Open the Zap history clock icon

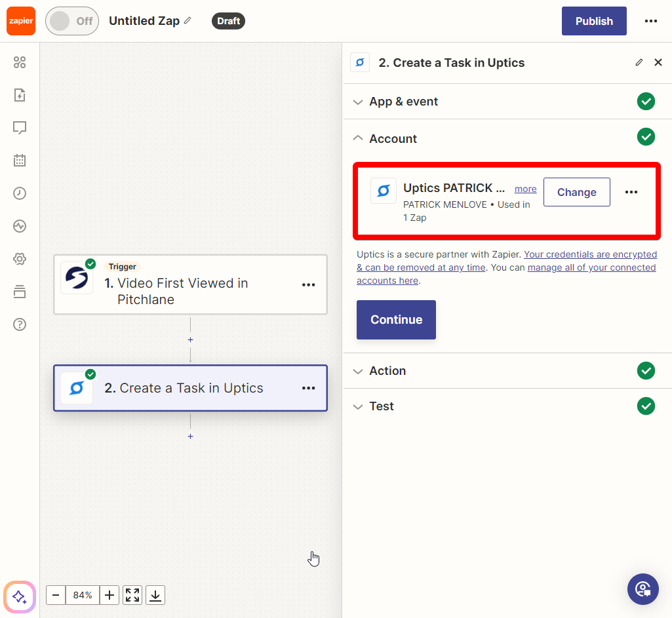coord(20,193)
